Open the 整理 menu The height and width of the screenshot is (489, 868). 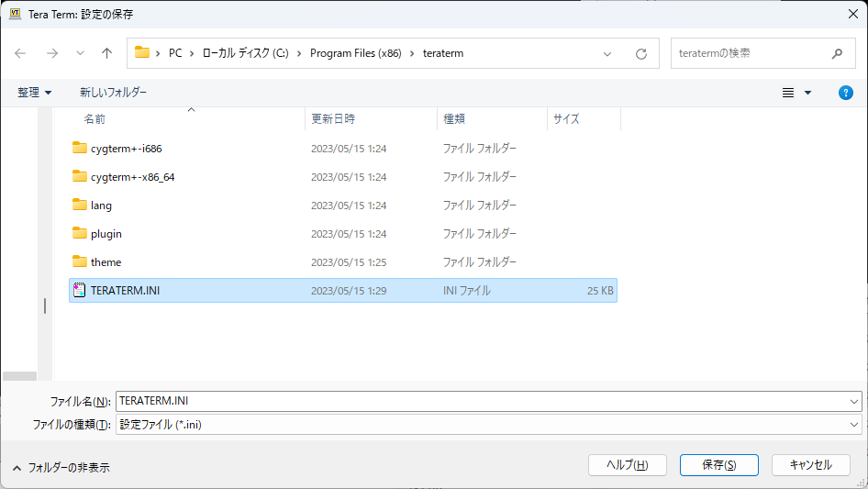(35, 93)
